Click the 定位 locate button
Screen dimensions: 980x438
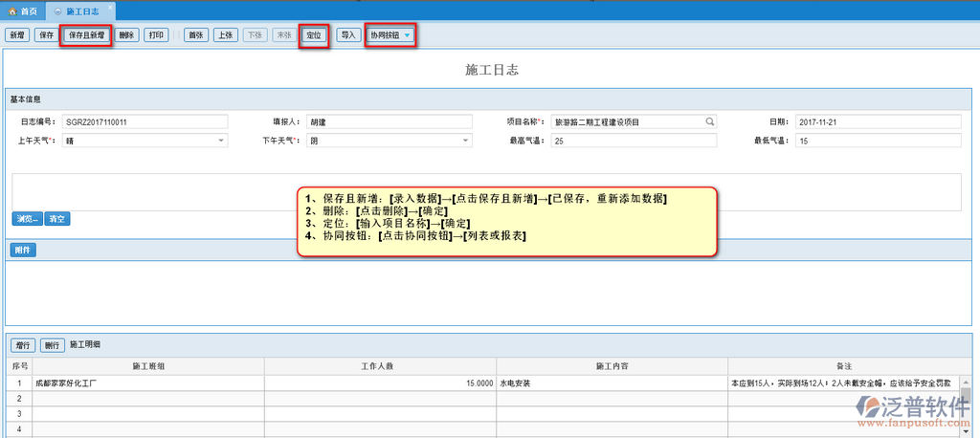coord(314,35)
